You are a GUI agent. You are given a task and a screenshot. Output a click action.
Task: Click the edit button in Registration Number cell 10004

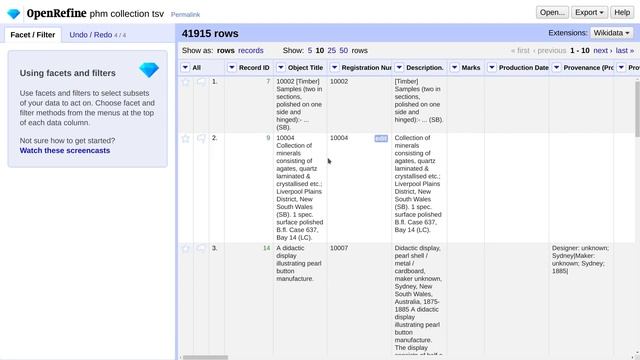point(381,139)
